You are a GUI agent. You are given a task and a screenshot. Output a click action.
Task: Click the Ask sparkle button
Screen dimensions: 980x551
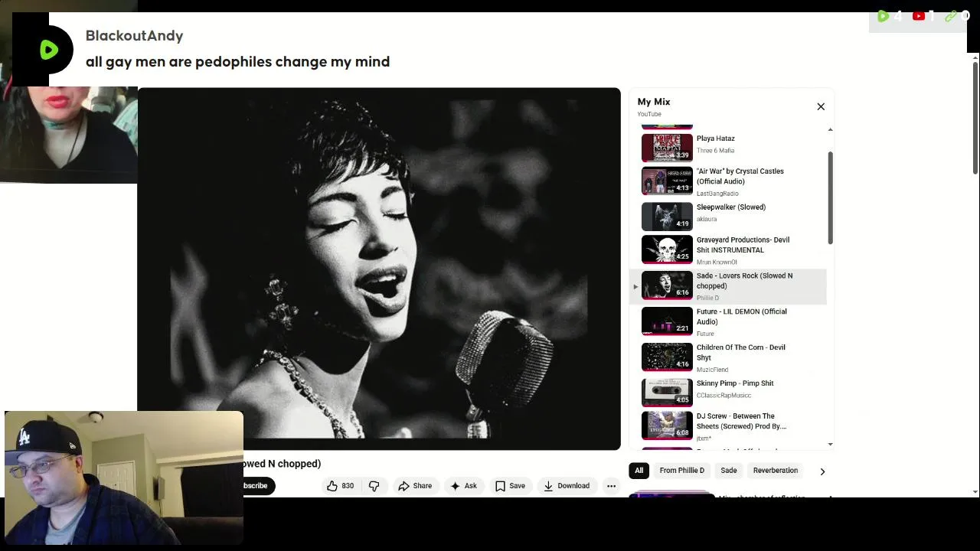pyautogui.click(x=463, y=486)
